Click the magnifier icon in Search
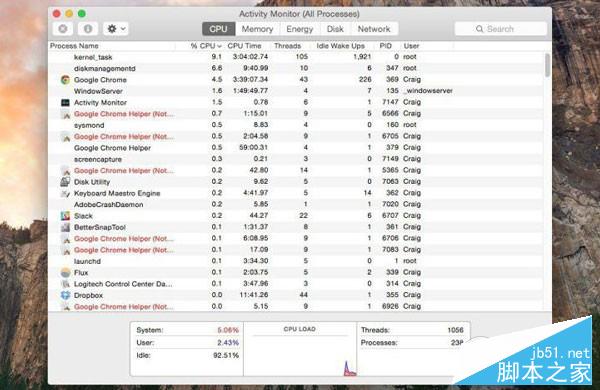 [479, 29]
